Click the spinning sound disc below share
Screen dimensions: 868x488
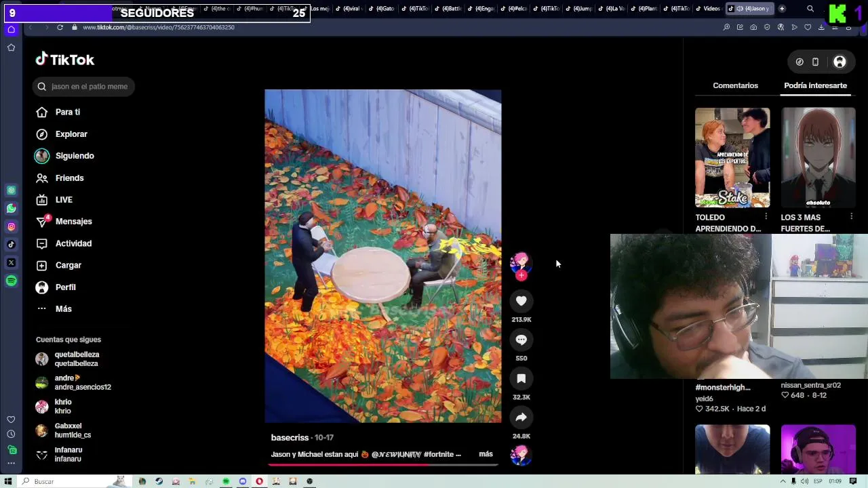[x=521, y=455]
